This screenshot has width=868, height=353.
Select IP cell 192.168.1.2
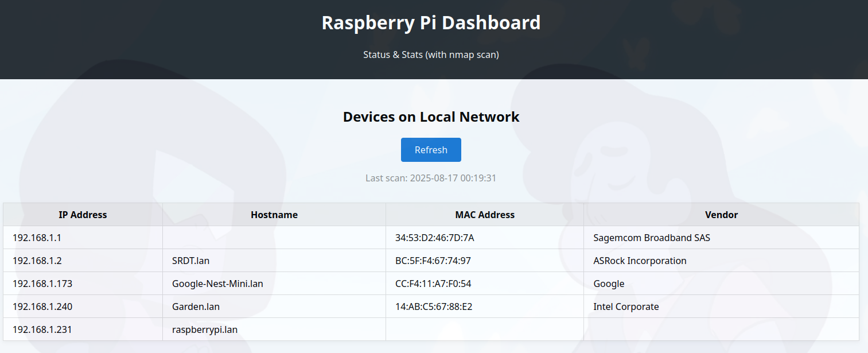click(83, 261)
